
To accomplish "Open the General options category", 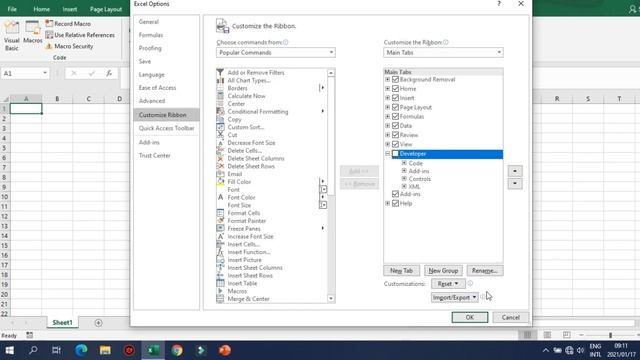I will pos(149,22).
